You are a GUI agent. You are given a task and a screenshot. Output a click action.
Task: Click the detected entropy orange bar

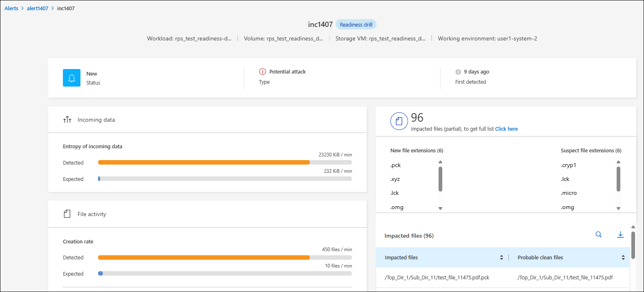point(204,162)
